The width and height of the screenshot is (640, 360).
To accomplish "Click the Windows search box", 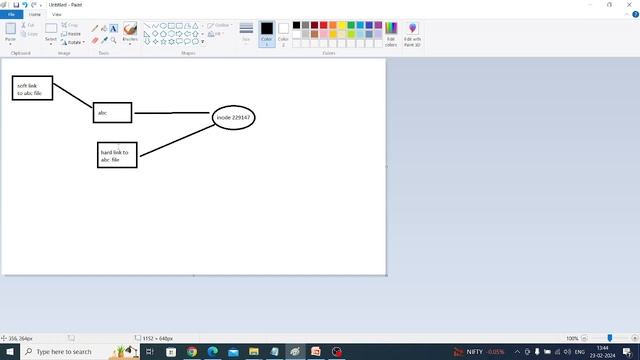I will pyautogui.click(x=80, y=351).
